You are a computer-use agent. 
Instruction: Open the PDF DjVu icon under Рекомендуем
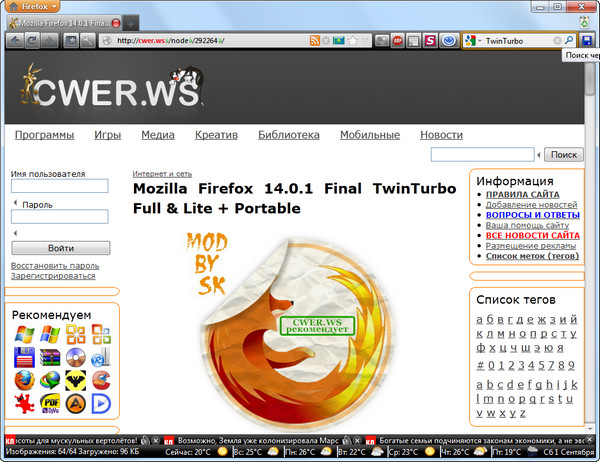[x=50, y=403]
